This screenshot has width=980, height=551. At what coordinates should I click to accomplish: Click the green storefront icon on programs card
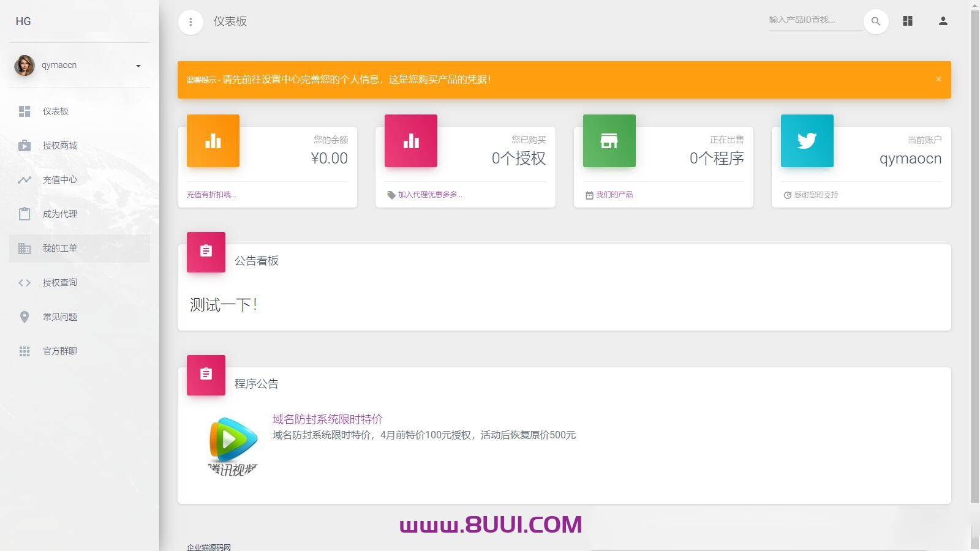coord(609,141)
